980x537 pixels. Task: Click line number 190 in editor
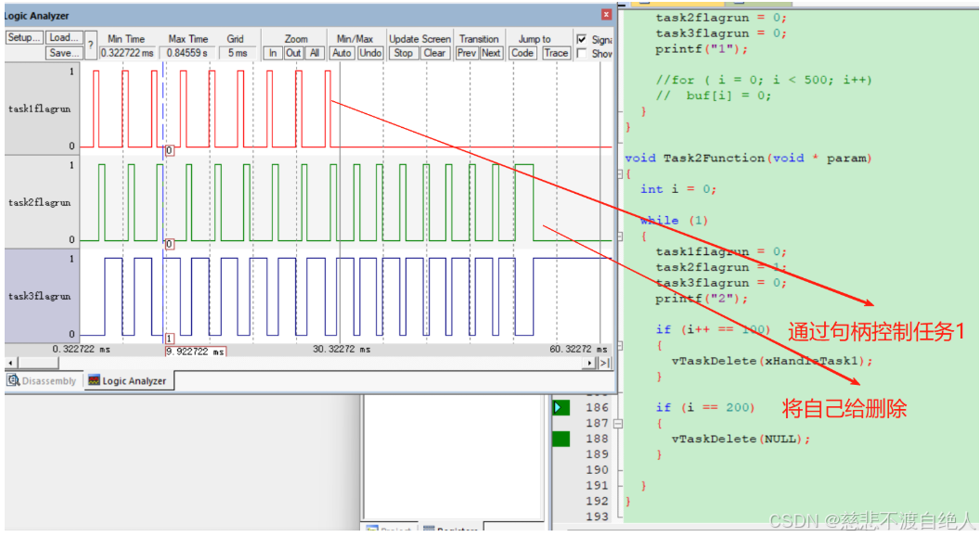click(597, 470)
